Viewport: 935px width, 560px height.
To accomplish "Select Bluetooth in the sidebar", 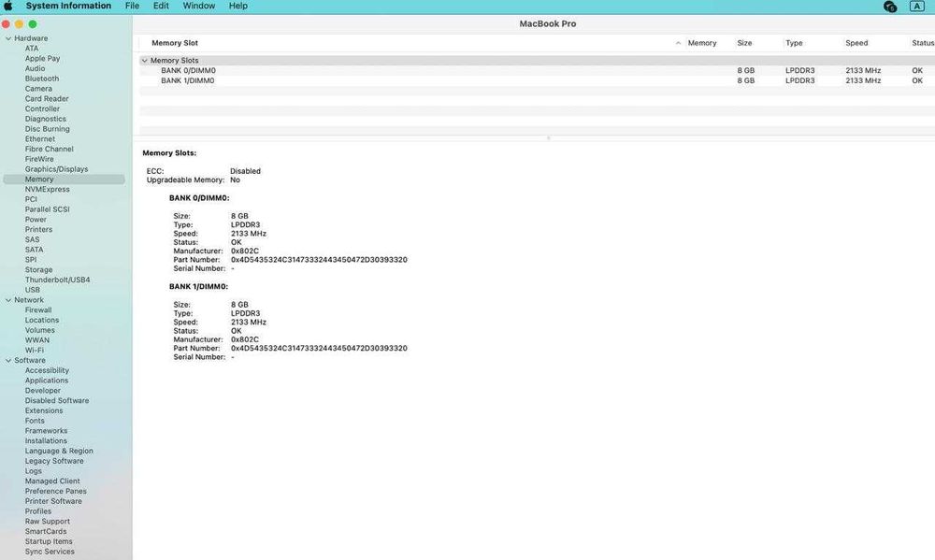I will [42, 79].
